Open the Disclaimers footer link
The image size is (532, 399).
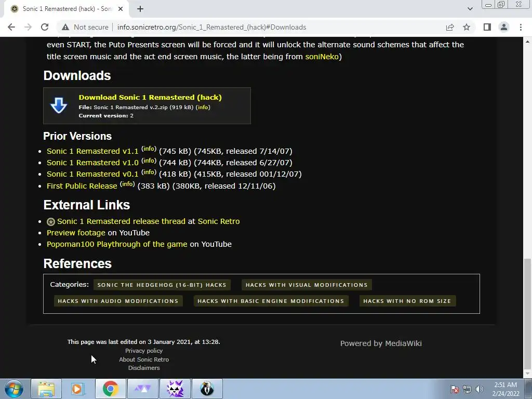(144, 368)
